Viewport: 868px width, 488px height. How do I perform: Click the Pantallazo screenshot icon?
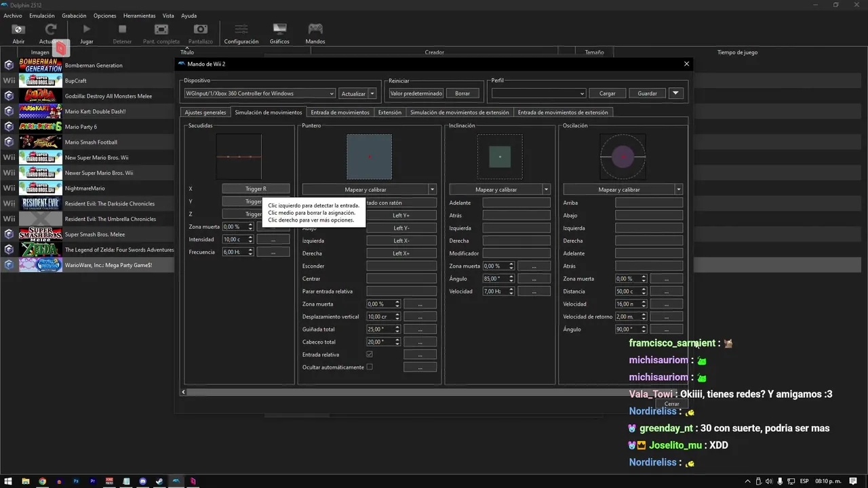200,30
